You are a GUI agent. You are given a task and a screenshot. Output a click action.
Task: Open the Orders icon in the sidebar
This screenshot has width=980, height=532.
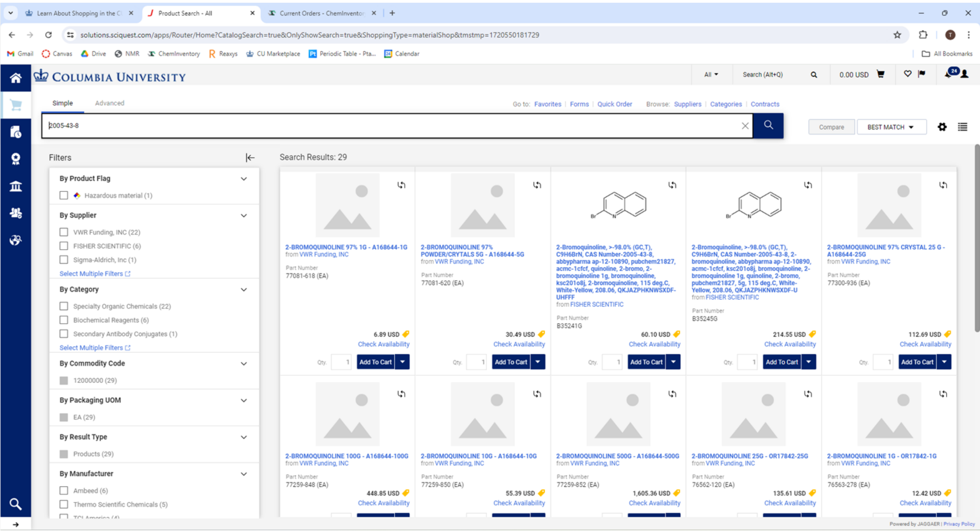point(15,132)
